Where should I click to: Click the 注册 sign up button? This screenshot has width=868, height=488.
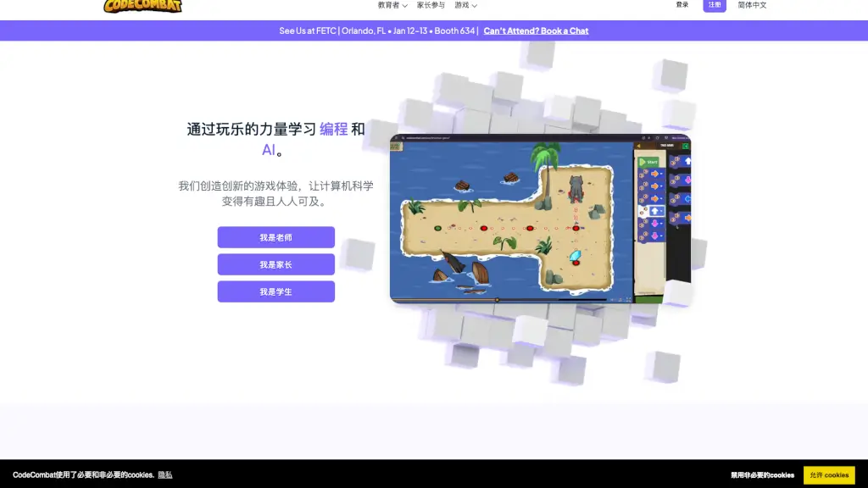715,5
